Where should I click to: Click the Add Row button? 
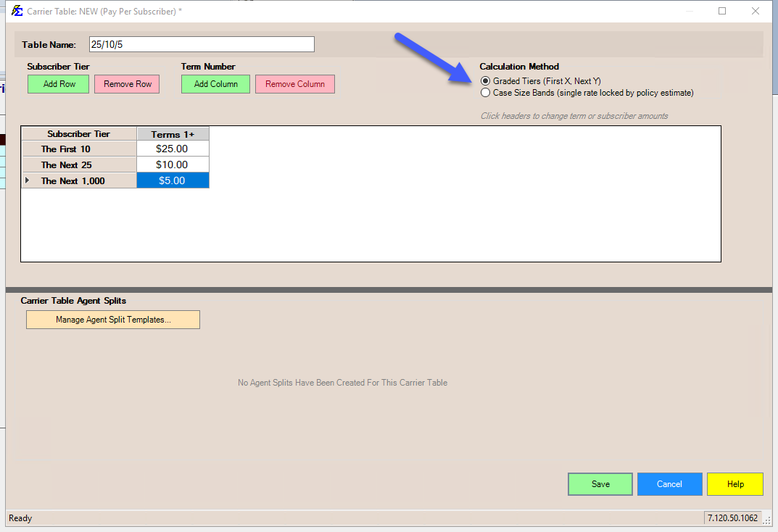(x=59, y=84)
